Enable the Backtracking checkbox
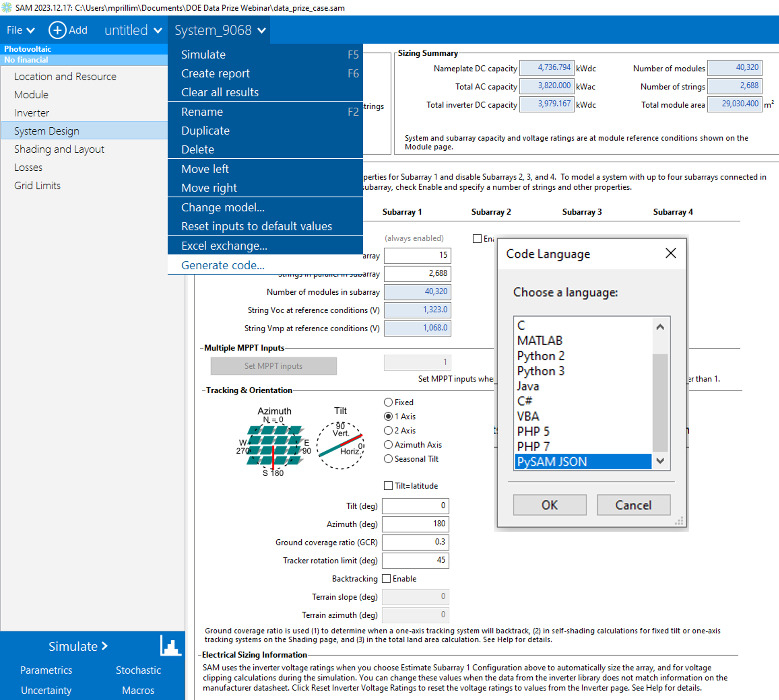 tap(387, 578)
